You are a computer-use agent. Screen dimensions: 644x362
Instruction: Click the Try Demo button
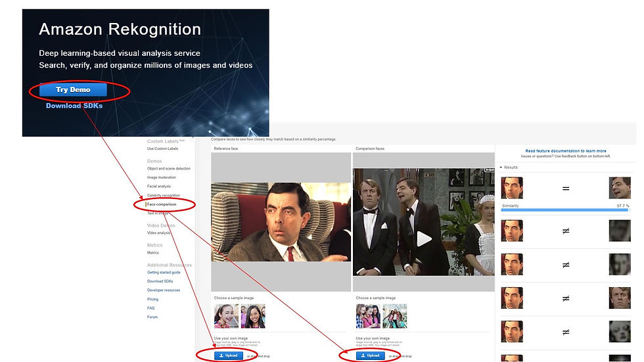coord(73,89)
